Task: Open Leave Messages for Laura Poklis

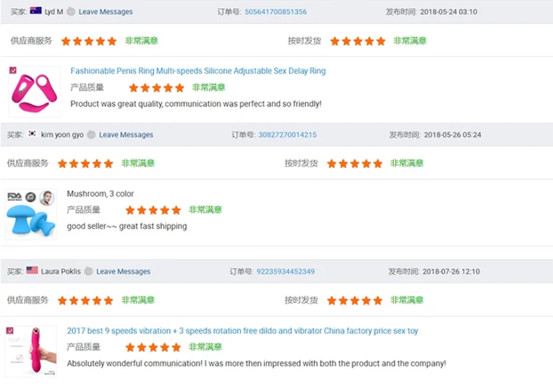Action: 123,271
